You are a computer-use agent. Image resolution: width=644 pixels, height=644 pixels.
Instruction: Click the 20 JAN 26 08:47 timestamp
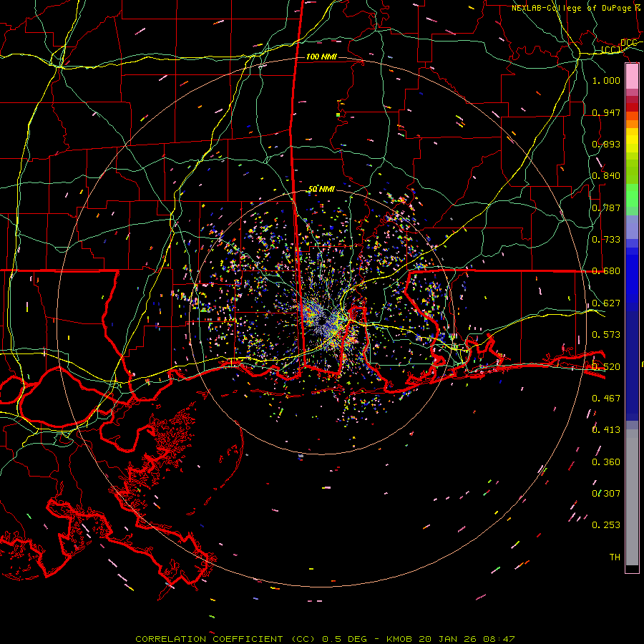pyautogui.click(x=467, y=639)
